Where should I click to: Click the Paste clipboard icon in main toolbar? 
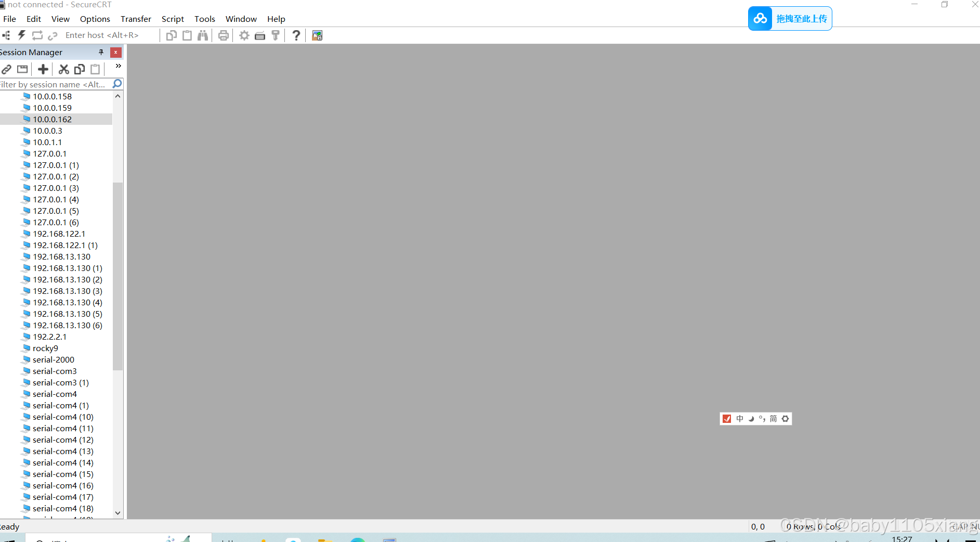pos(187,35)
